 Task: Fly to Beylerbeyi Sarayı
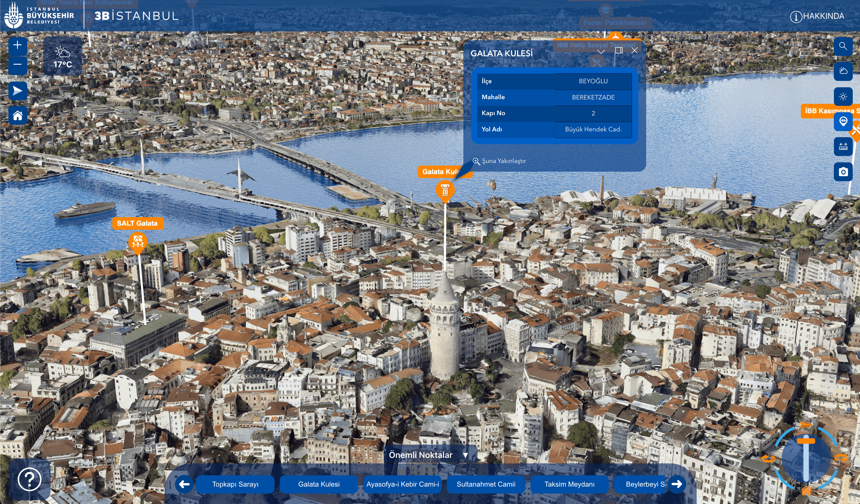(639, 484)
